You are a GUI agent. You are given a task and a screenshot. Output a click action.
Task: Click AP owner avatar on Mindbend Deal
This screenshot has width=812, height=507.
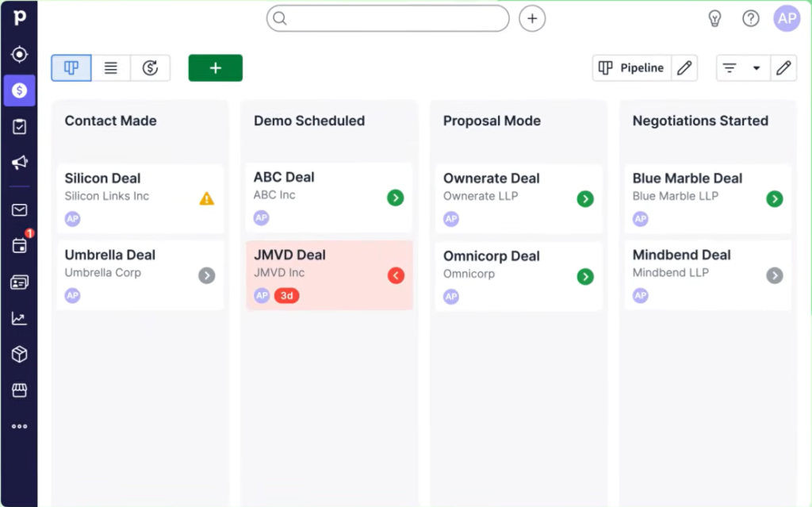coord(641,295)
